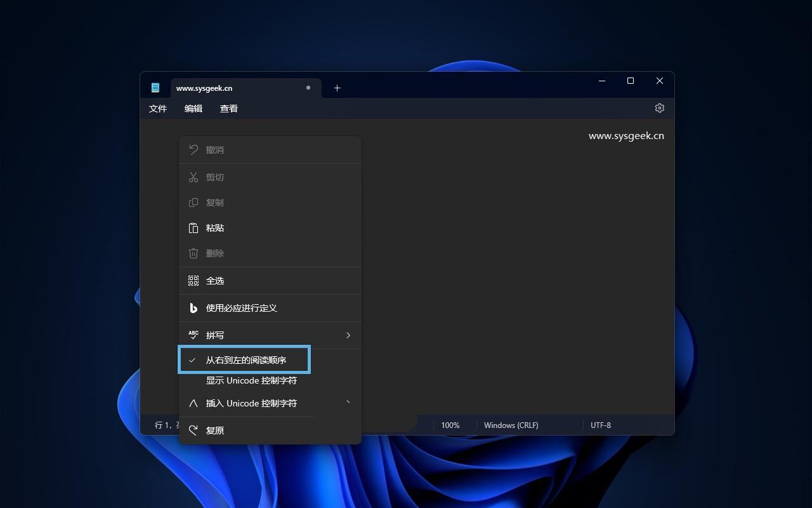Switch to the www.sysgeek.cn tab
The width and height of the screenshot is (812, 508).
[204, 88]
